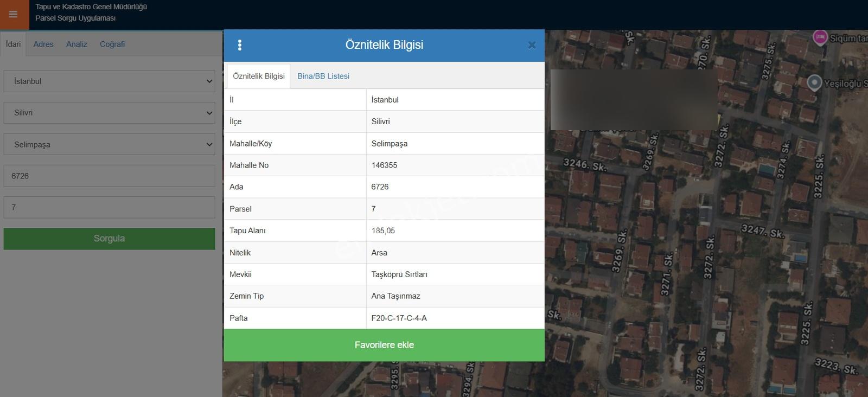
Task: Expand the Silivri district dropdown
Action: 110,113
